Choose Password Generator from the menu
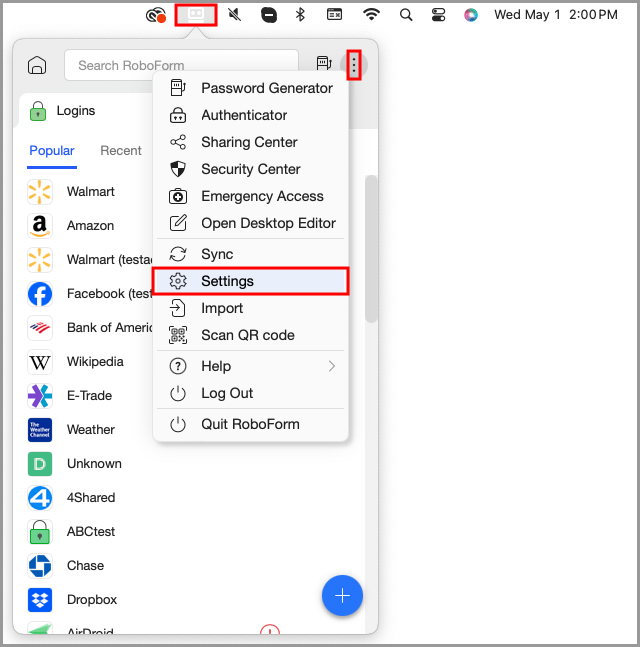This screenshot has width=640, height=647. 250,88
